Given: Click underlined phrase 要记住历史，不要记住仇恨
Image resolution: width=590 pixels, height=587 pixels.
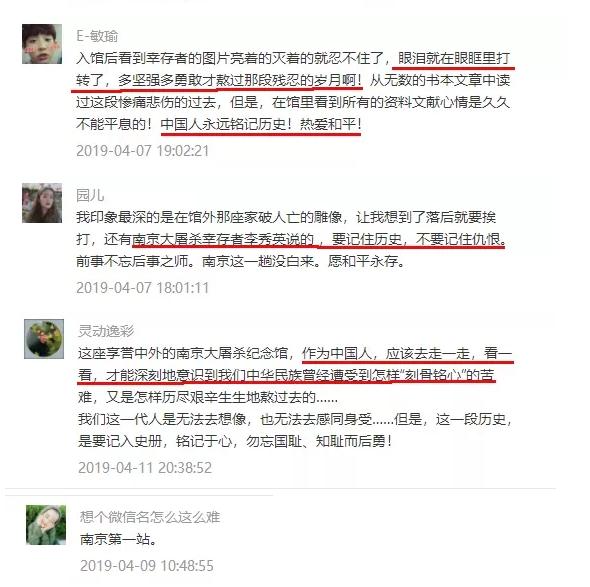Looking at the screenshot, I should click(416, 239).
